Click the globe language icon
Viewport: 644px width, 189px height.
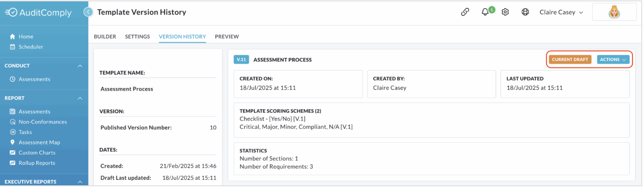point(525,12)
